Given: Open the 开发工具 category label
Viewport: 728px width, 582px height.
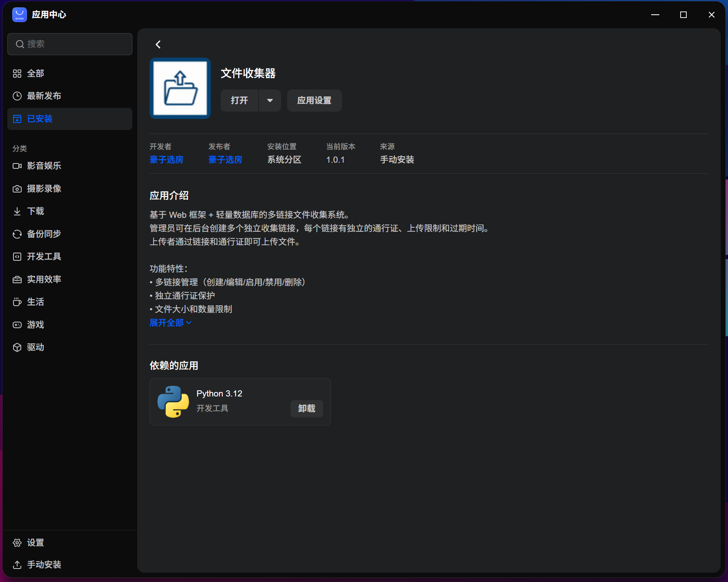Looking at the screenshot, I should click(44, 257).
